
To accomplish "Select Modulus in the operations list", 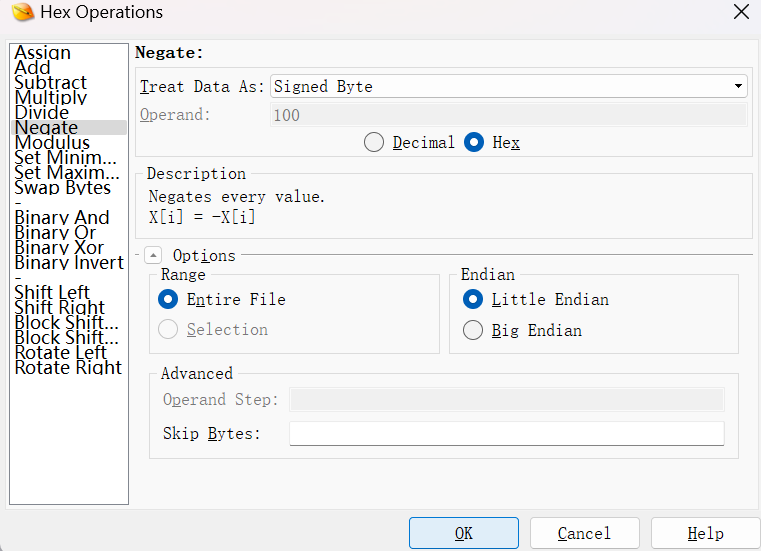I will click(x=52, y=143).
